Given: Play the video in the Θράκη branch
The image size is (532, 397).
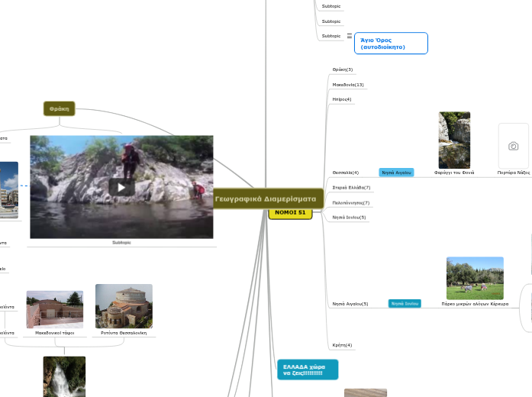Looking at the screenshot, I should pos(121,187).
